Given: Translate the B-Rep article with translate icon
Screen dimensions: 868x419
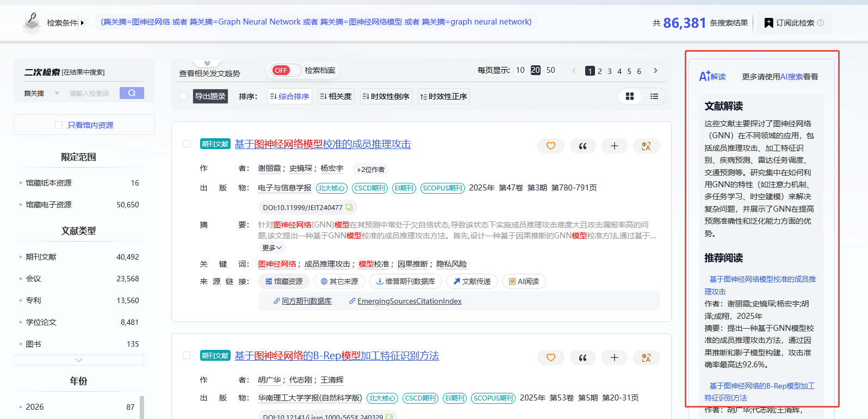Looking at the screenshot, I should [x=647, y=358].
